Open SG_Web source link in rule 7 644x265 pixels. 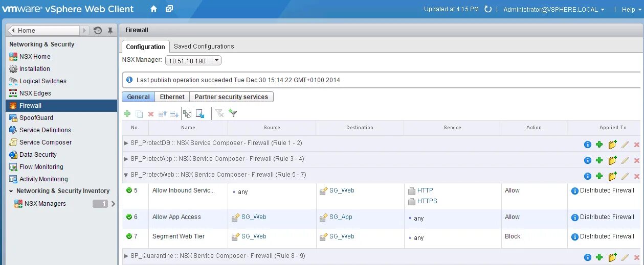pos(254,236)
